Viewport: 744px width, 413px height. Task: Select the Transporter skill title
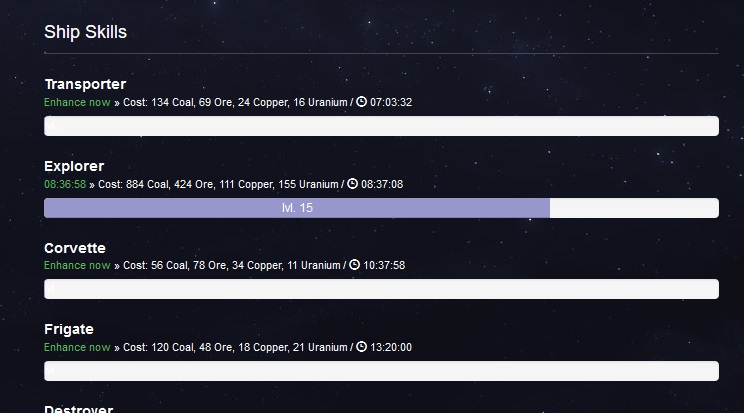(85, 84)
